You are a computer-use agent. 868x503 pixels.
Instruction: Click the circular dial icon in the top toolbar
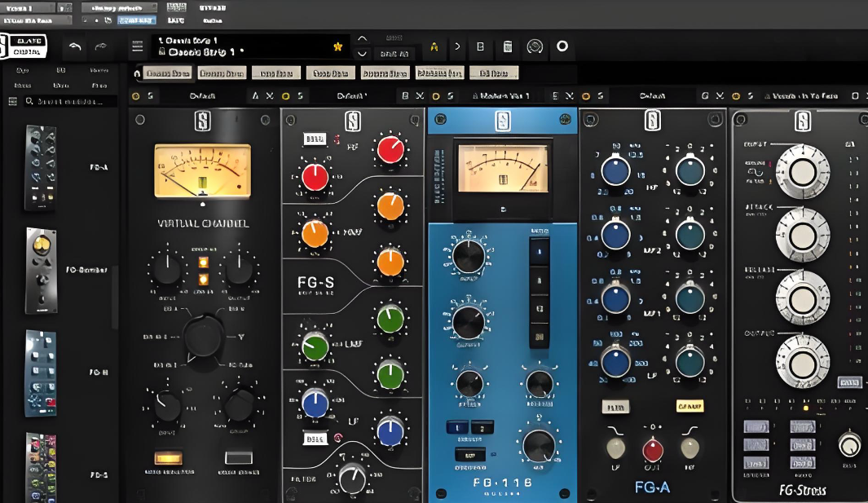click(x=535, y=46)
